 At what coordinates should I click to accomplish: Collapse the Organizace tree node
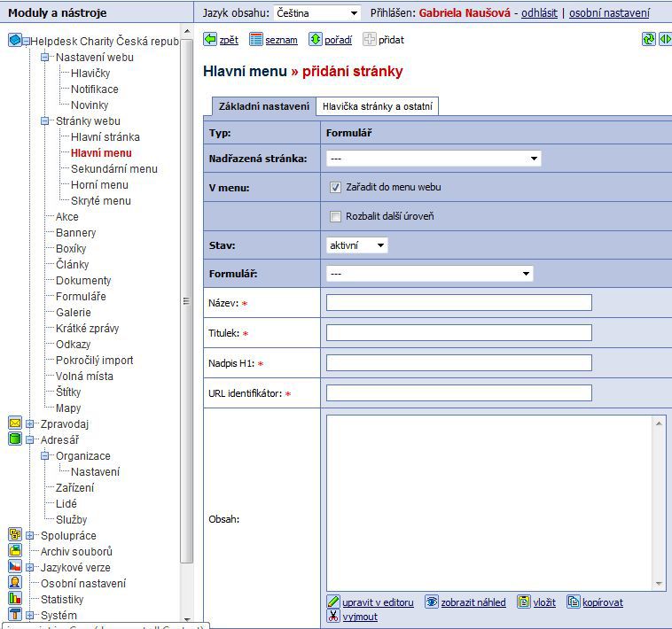tap(44, 455)
